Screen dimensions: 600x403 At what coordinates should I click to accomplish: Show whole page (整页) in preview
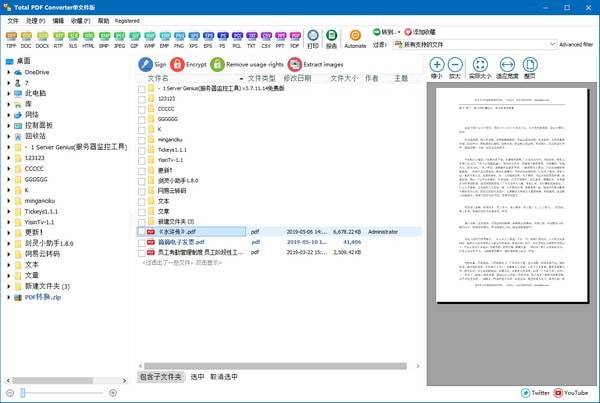[x=530, y=64]
